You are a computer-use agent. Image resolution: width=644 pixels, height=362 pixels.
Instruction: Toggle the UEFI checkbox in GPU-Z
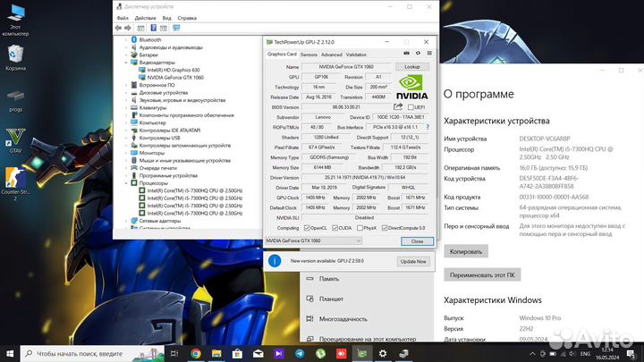[x=411, y=107]
